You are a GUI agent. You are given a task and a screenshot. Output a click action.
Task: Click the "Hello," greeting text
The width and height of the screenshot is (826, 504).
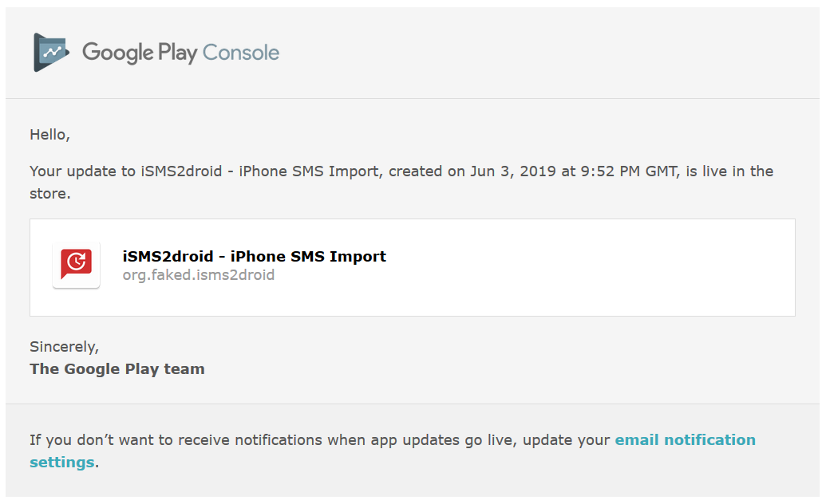(50, 135)
